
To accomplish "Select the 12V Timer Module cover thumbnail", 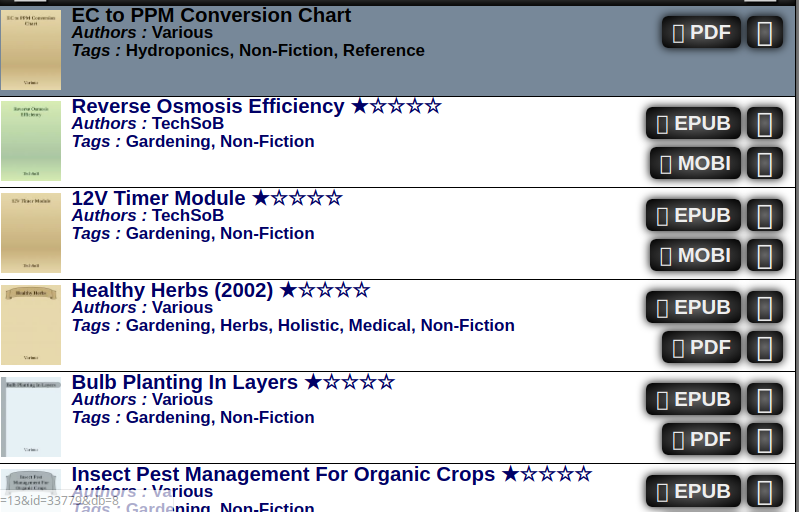I will 31,233.
